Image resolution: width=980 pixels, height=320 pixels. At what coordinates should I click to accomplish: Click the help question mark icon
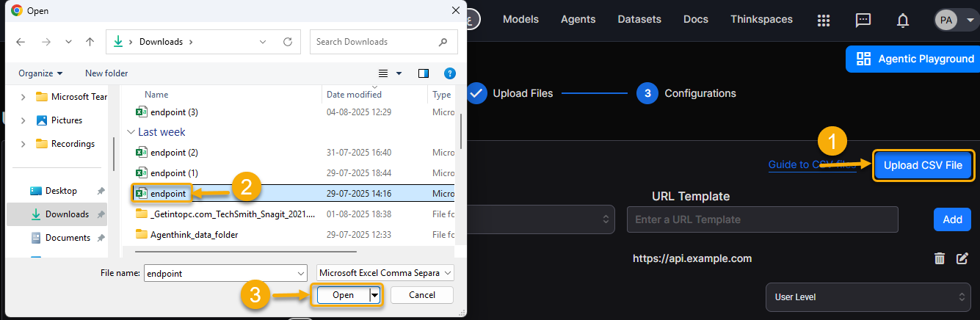(450, 73)
